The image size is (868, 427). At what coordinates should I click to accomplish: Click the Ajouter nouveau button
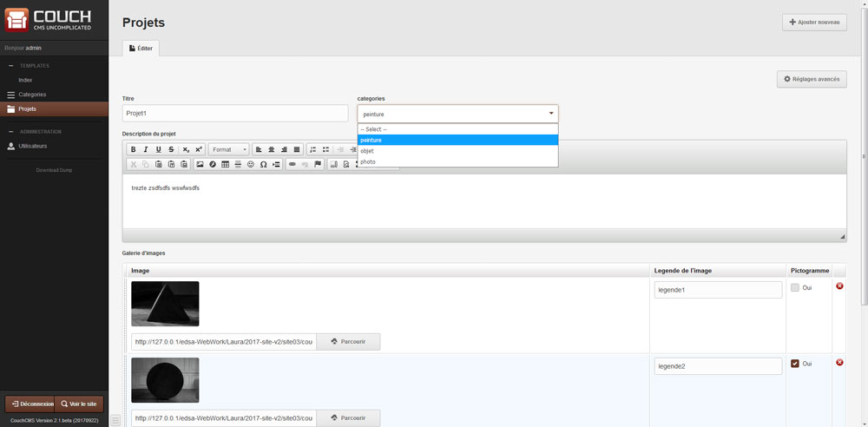[x=814, y=23]
